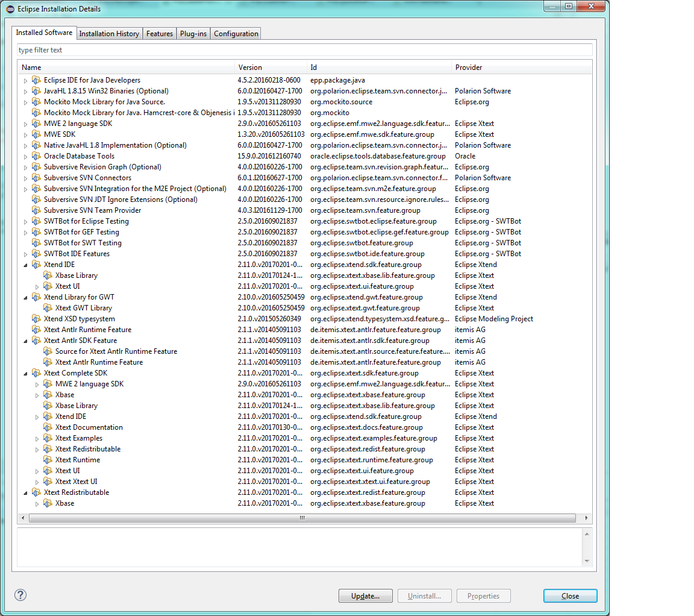Screen dimensions: 694x616
Task: Open the help question mark icon
Action: [20, 595]
